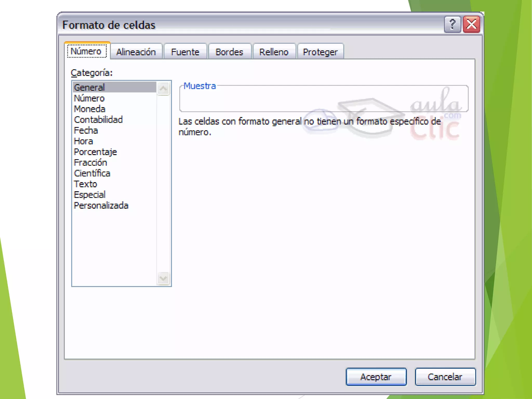Select the Fracción category
This screenshot has height=399, width=532.
click(x=90, y=163)
